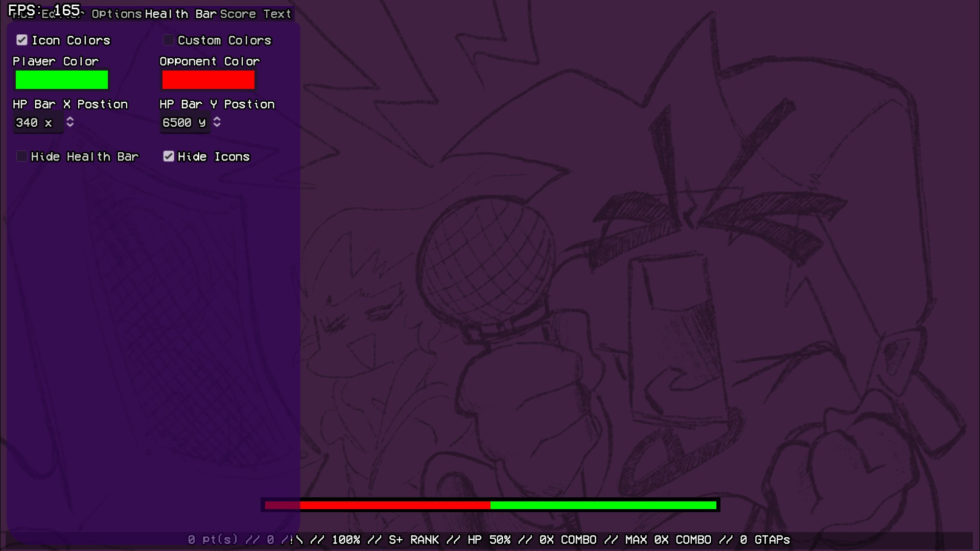Open the green Player Color swatch
This screenshot has height=551, width=980.
point(61,80)
